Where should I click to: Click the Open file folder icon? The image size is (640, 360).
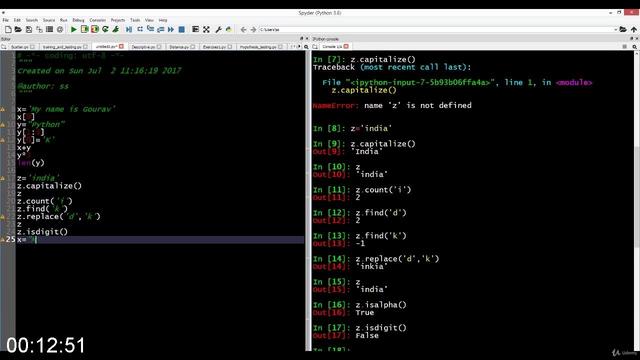[x=18, y=29]
